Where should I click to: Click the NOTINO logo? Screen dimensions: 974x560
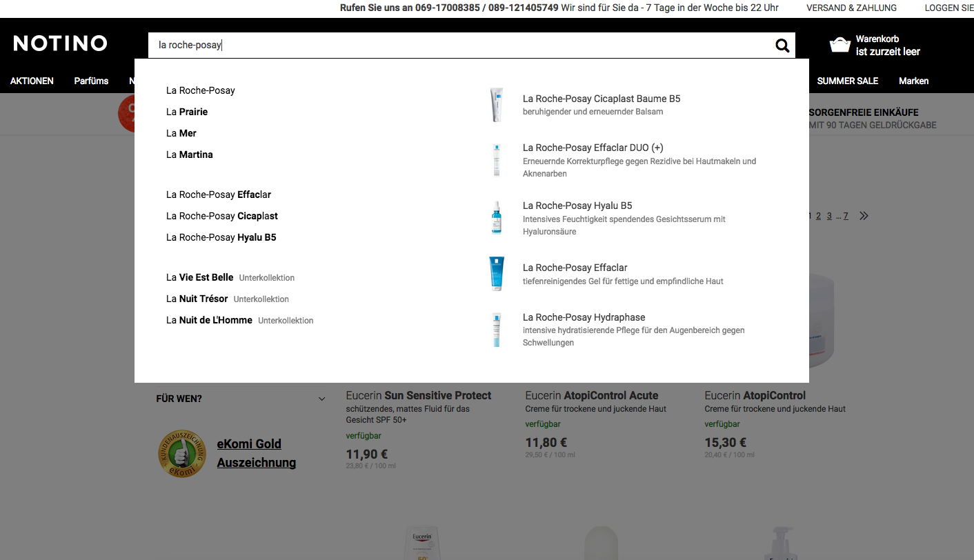[60, 43]
